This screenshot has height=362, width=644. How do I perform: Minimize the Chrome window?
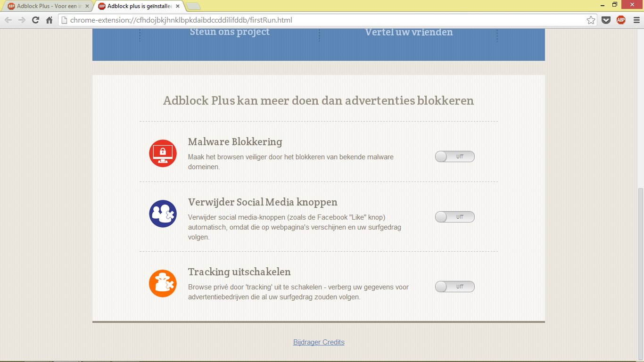pyautogui.click(x=603, y=5)
